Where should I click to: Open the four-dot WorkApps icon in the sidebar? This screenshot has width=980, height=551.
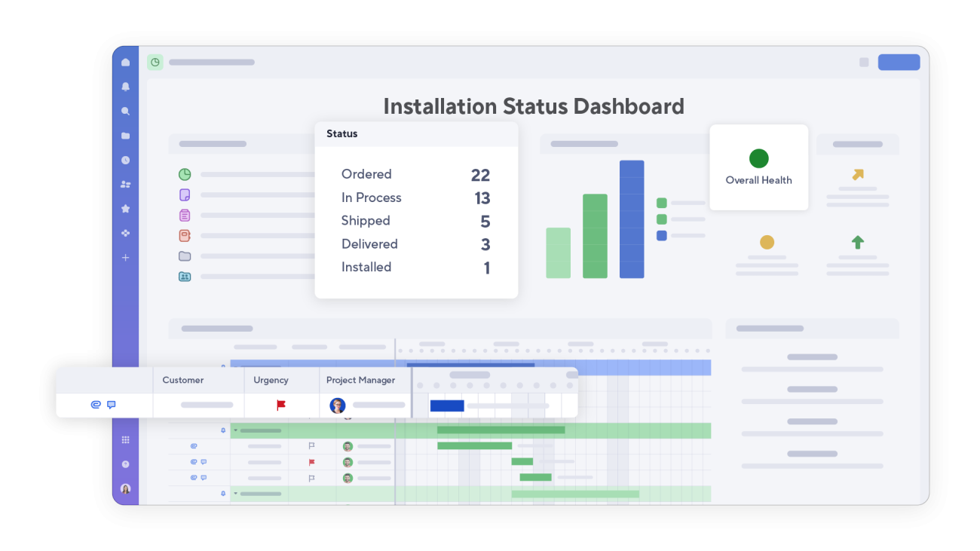pos(125,233)
